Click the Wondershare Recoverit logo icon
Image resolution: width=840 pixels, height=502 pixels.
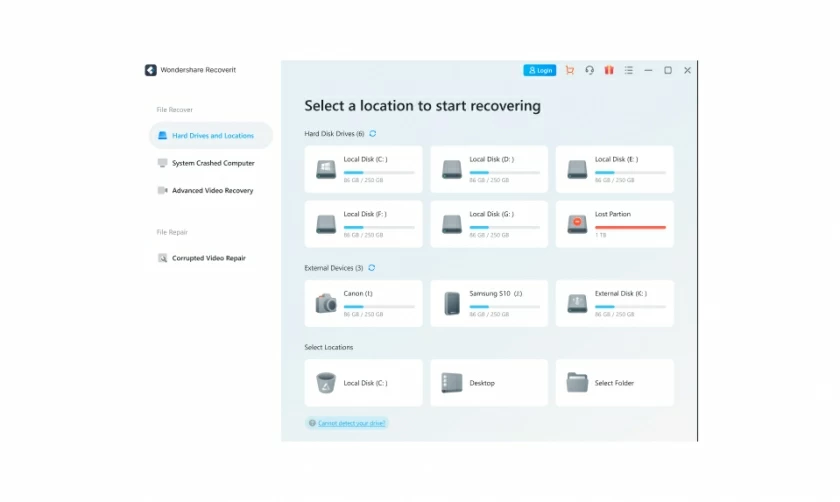(151, 70)
